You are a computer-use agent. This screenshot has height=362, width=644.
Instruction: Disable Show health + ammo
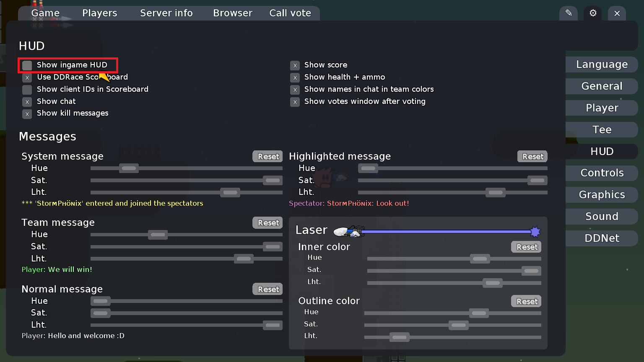295,78
